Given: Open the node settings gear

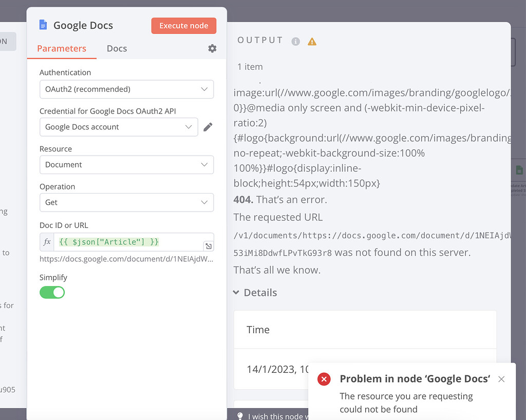Looking at the screenshot, I should point(212,48).
